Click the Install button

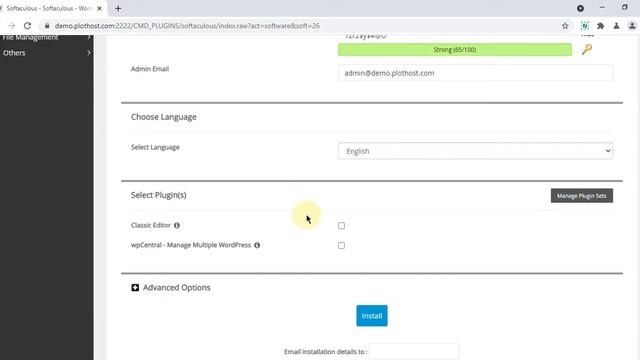372,316
